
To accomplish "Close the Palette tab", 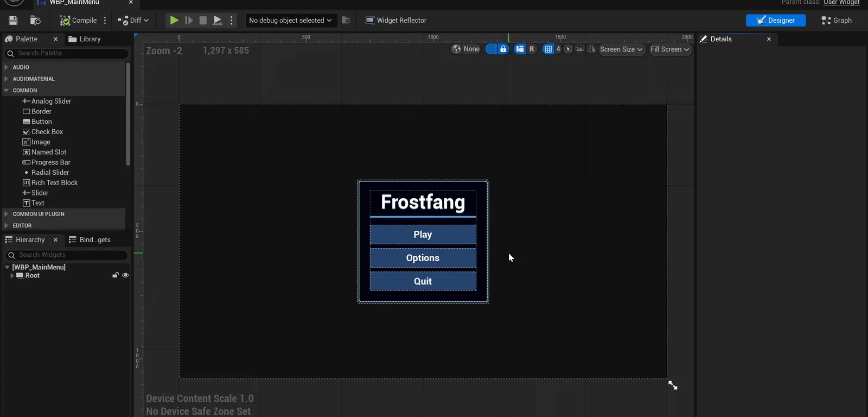I will point(55,39).
